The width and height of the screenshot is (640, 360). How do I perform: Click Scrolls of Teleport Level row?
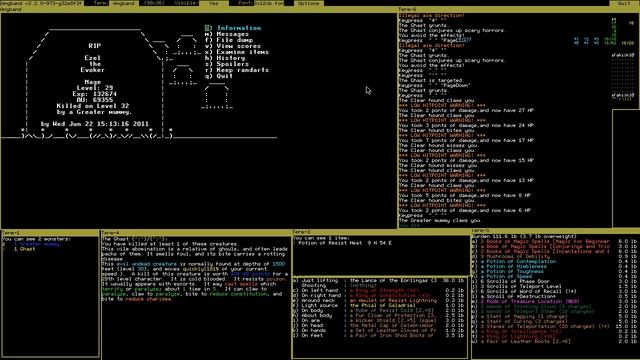click(x=554, y=286)
